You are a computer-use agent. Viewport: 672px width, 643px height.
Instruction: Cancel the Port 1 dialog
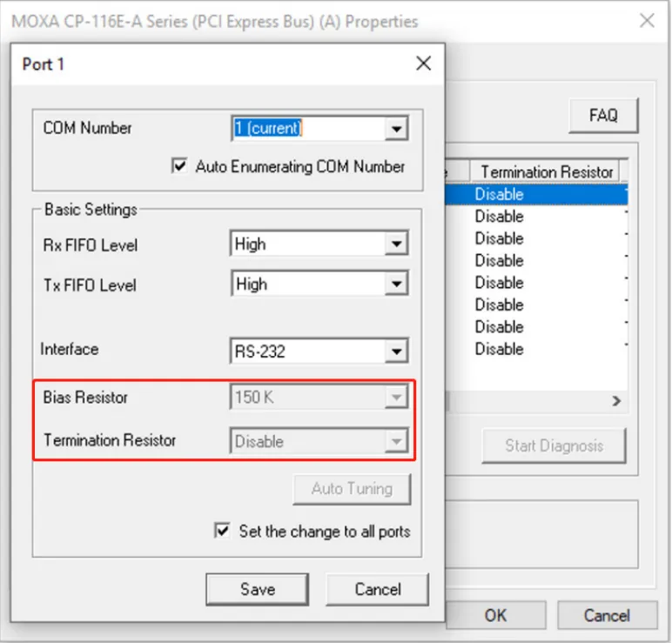(x=377, y=589)
